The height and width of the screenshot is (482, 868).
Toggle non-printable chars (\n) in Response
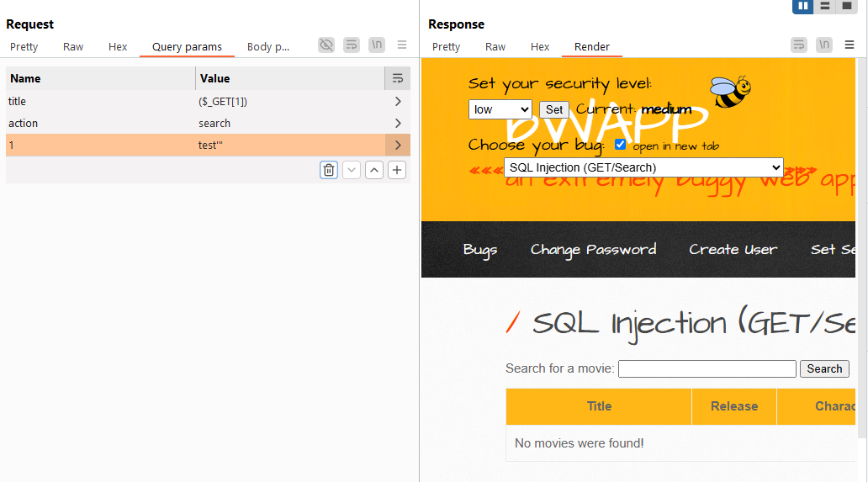click(824, 45)
